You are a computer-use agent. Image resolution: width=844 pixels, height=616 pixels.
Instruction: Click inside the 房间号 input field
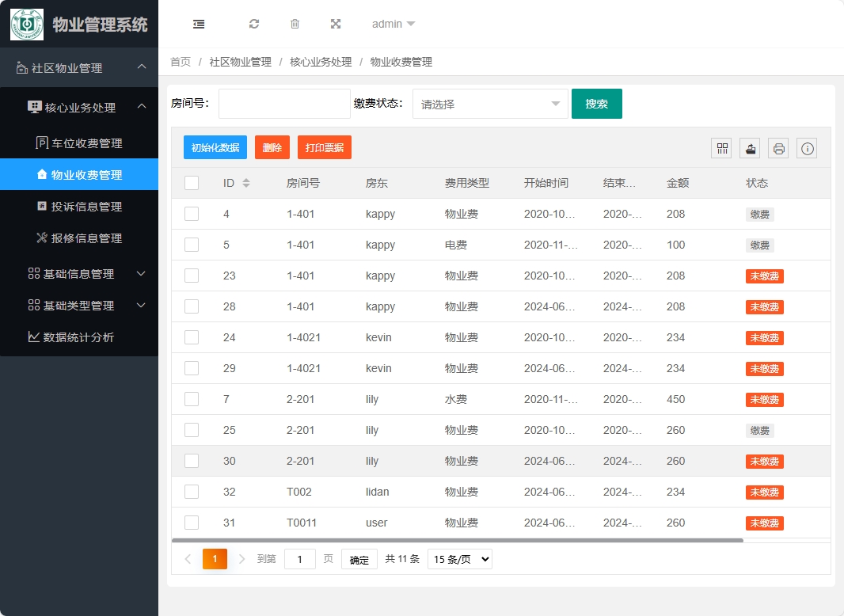[x=283, y=104]
